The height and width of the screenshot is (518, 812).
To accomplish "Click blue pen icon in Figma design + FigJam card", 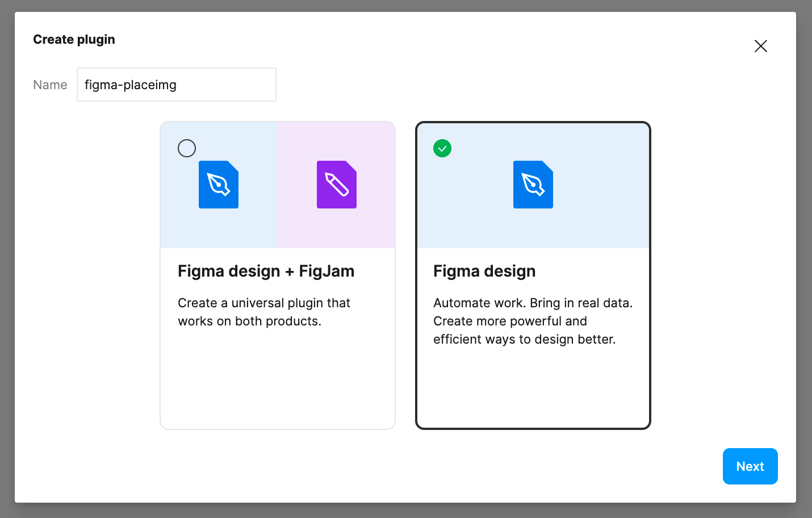I will click(x=219, y=185).
